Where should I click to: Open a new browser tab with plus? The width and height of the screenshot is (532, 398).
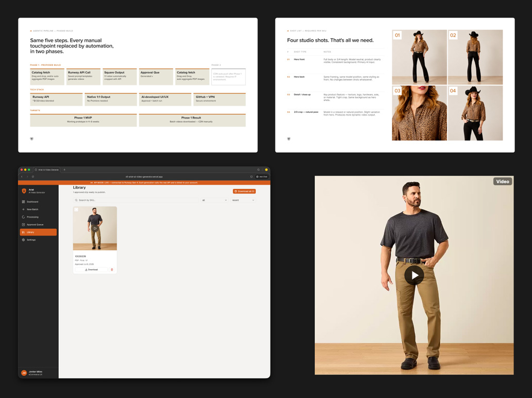click(x=64, y=170)
